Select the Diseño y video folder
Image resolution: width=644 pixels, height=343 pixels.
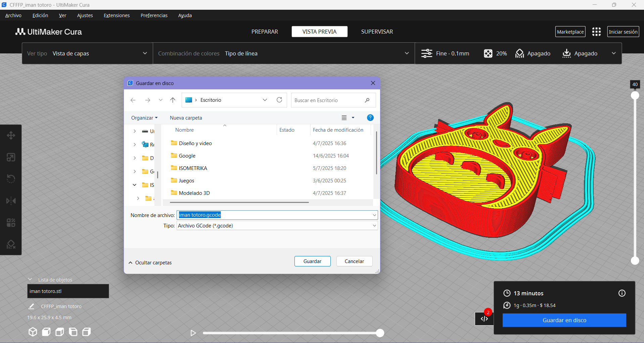click(195, 143)
